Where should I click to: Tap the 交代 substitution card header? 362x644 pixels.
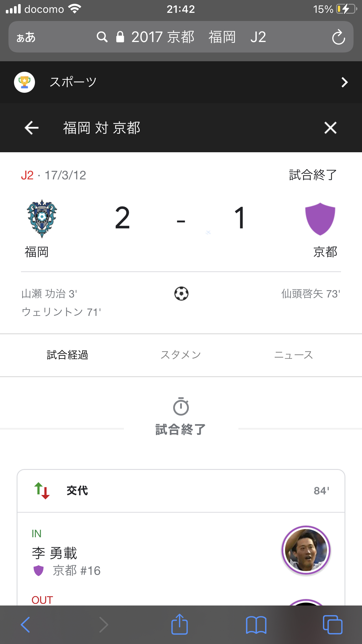tap(181, 491)
